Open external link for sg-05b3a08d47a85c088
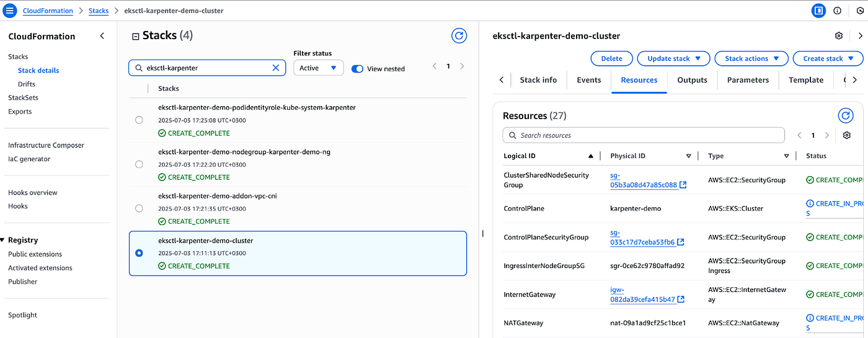 (x=683, y=185)
